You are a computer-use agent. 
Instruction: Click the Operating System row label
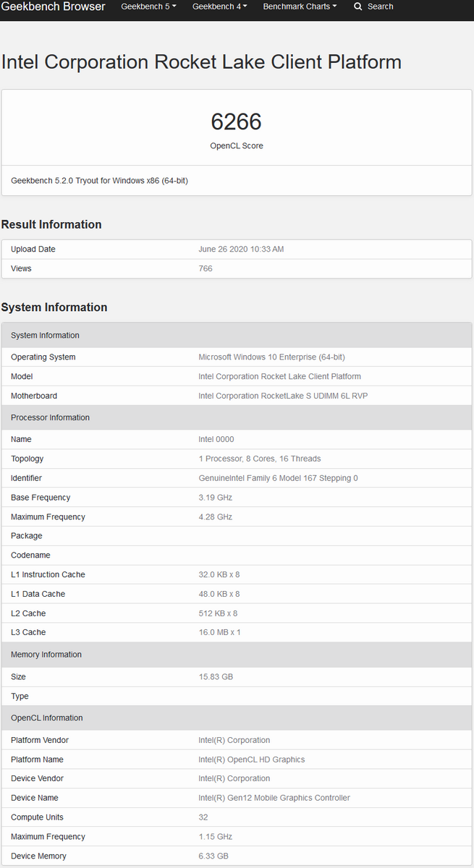pyautogui.click(x=43, y=357)
